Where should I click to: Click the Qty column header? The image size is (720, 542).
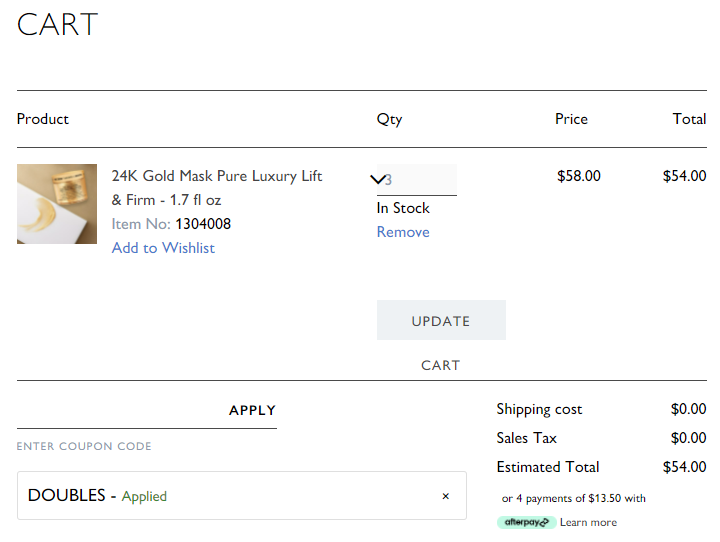[x=389, y=119]
